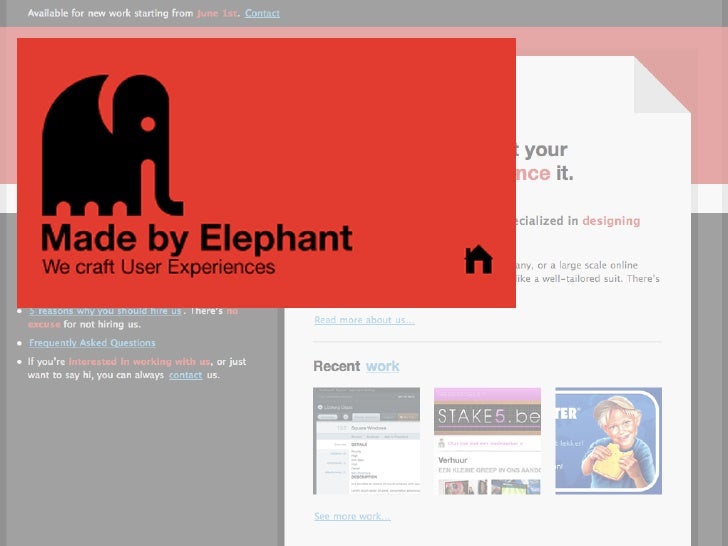Click the "contact" link in the sidebar list
The image size is (728, 546).
pyautogui.click(x=185, y=375)
